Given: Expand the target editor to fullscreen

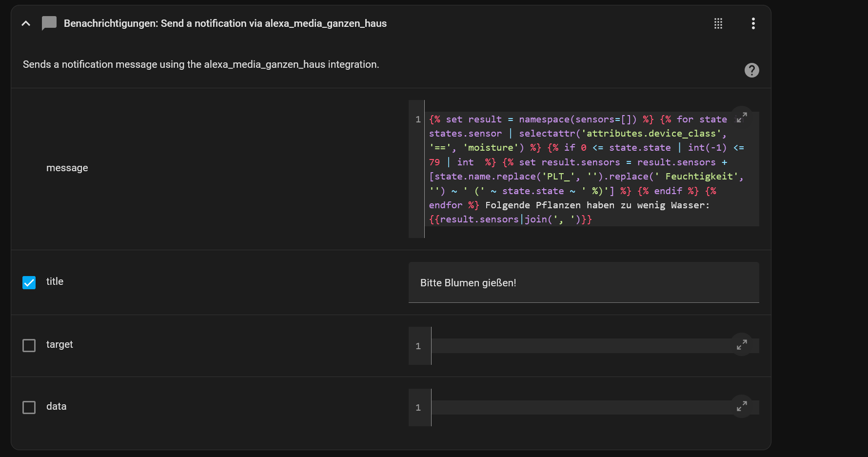Looking at the screenshot, I should tap(741, 345).
